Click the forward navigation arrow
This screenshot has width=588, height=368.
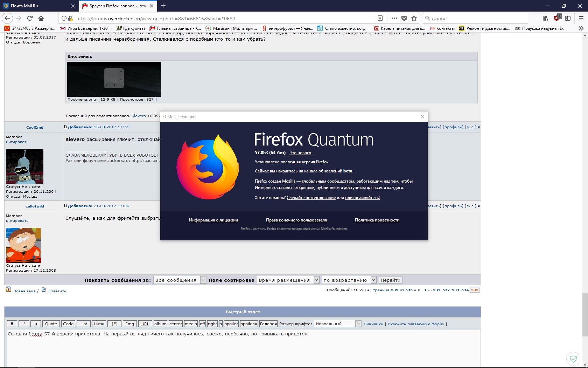[x=19, y=18]
